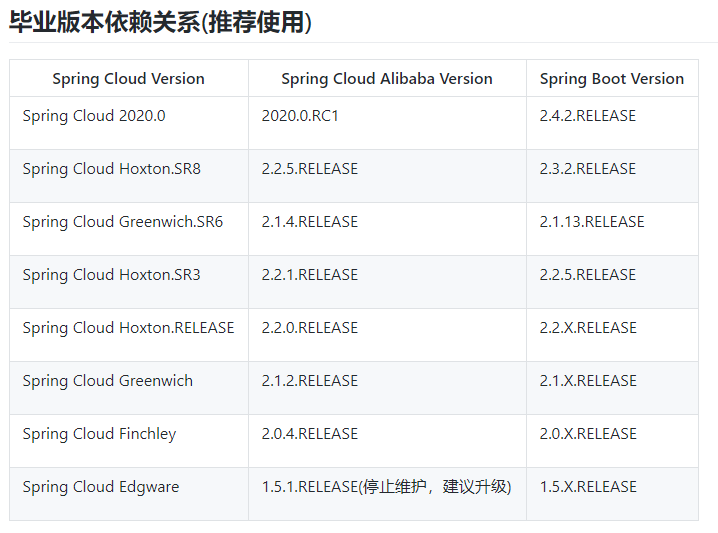Image resolution: width=718 pixels, height=533 pixels.
Task: Click the Spring Cloud Version column header
Action: (x=129, y=78)
